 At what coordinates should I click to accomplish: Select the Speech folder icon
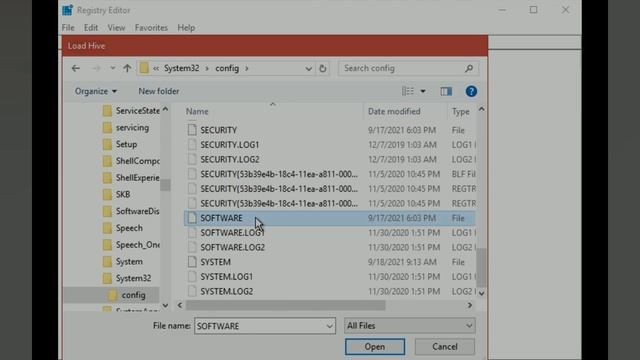(107, 228)
